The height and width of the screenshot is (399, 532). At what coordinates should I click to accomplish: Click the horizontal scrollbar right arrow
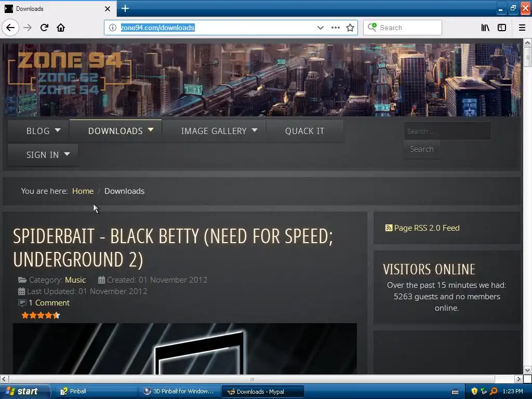[x=518, y=379]
